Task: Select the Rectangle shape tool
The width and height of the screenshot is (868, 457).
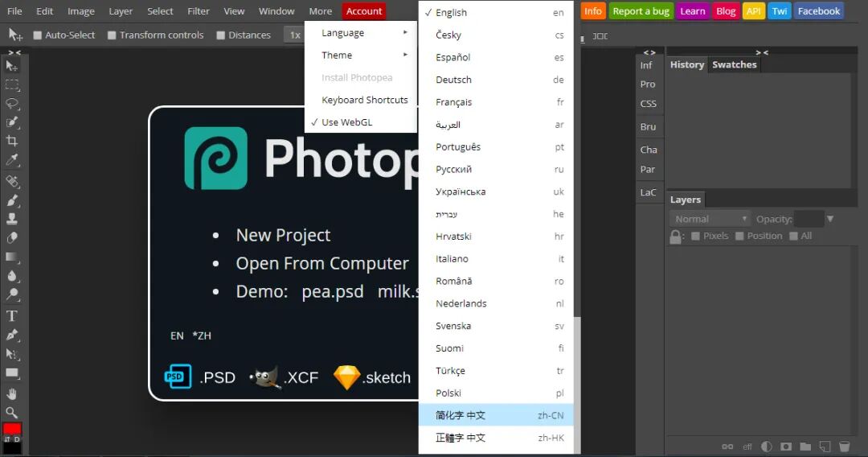Action: (x=11, y=373)
